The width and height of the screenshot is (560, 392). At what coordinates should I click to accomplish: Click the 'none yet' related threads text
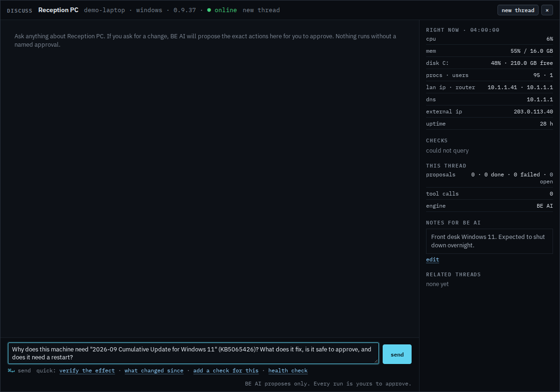437,284
